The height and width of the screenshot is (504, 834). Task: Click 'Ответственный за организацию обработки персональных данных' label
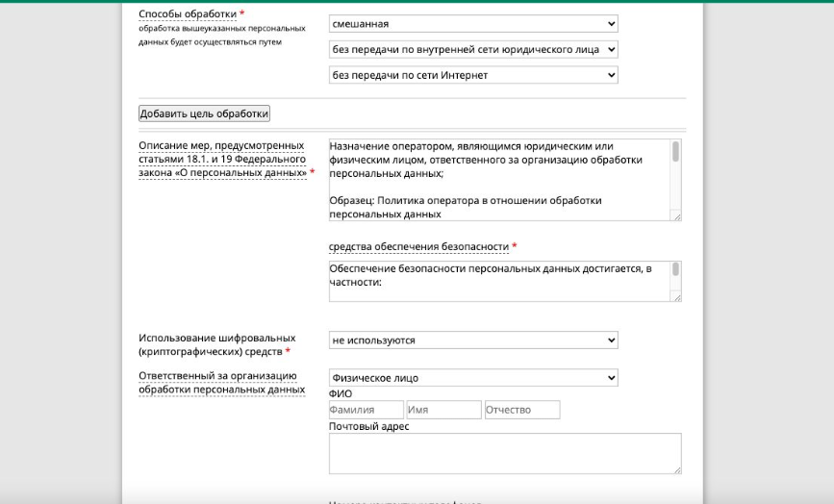click(x=222, y=382)
